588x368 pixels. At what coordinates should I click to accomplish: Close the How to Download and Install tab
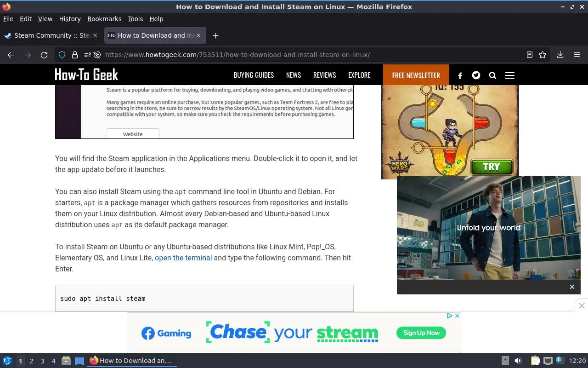[198, 35]
